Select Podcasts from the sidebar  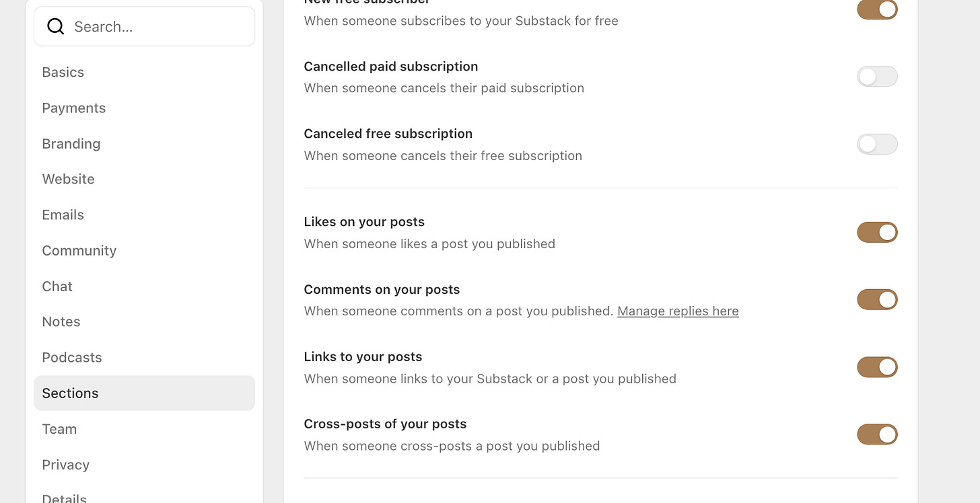tap(72, 357)
